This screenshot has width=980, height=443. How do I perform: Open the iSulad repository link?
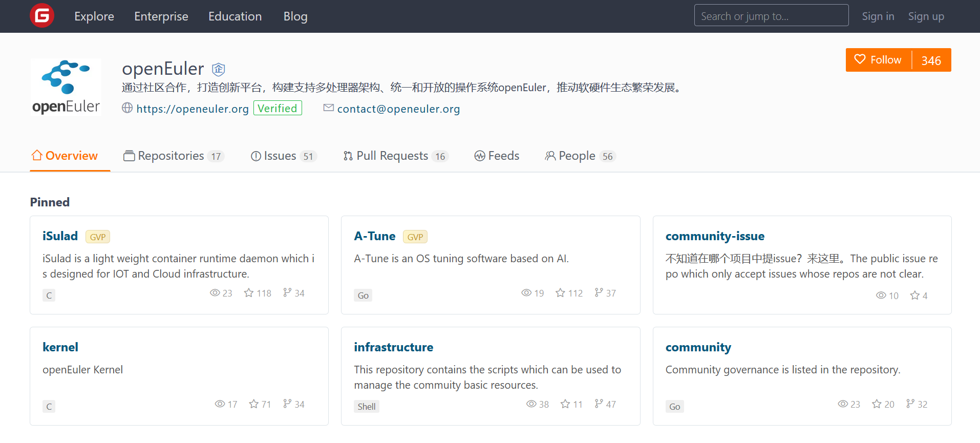[x=60, y=236]
